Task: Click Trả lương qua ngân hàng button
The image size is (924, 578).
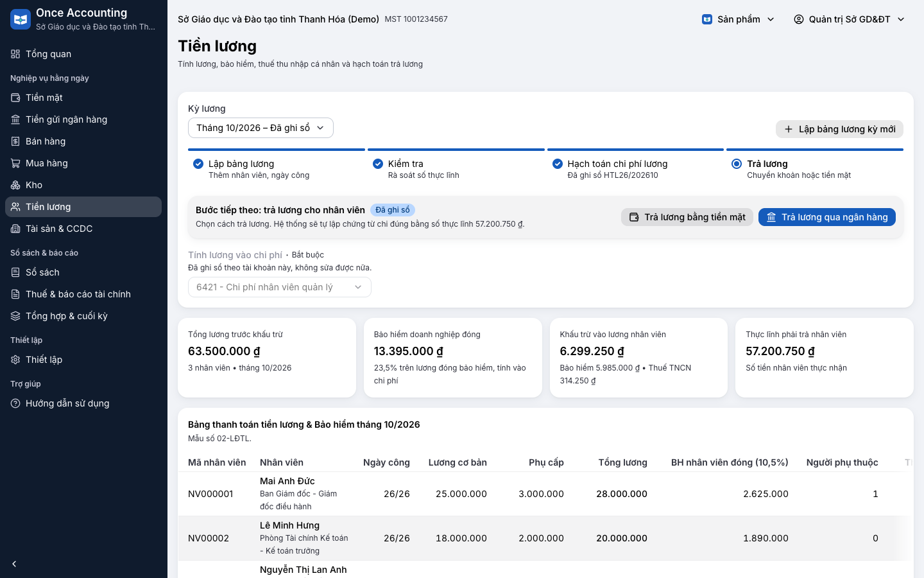Action: 827,217
